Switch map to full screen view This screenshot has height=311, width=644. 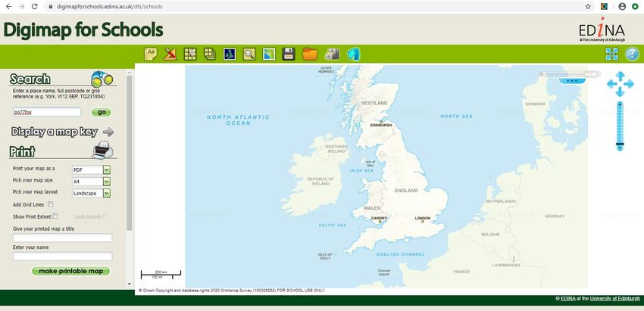click(x=611, y=54)
